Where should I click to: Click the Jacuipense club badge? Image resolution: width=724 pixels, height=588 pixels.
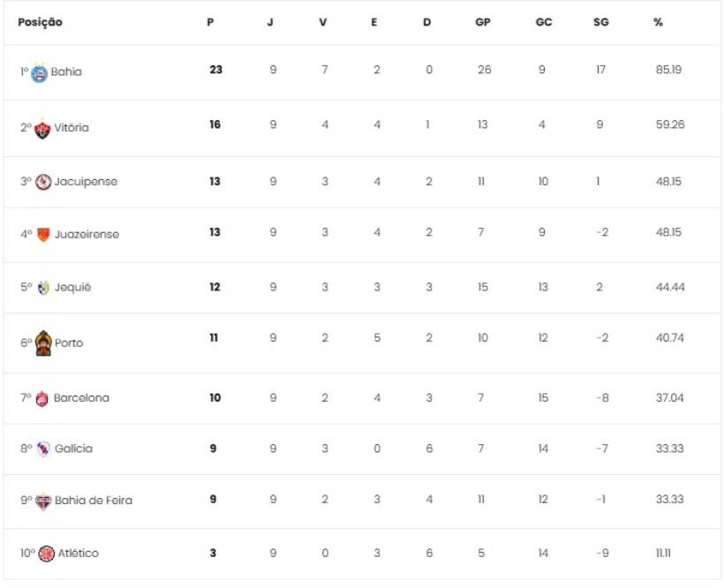coord(43,182)
